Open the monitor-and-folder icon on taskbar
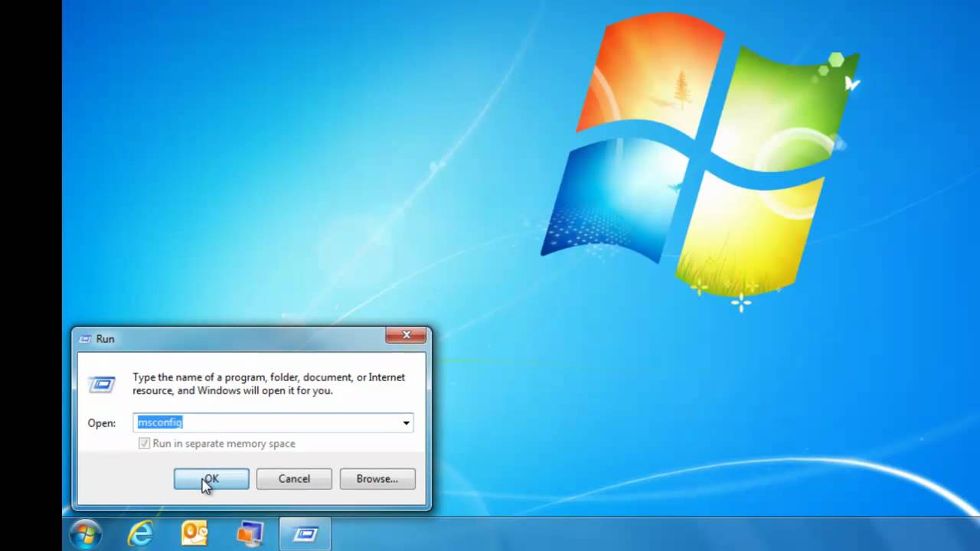The image size is (980, 551). click(250, 533)
